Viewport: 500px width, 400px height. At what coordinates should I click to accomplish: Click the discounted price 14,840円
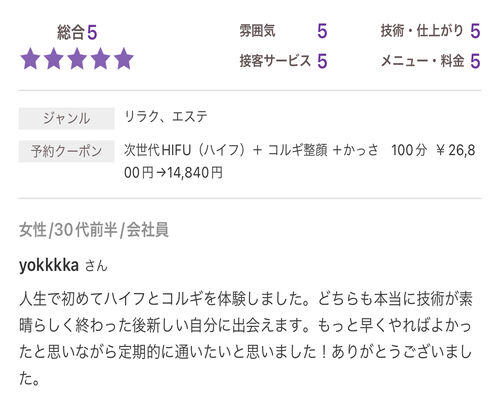point(195,173)
